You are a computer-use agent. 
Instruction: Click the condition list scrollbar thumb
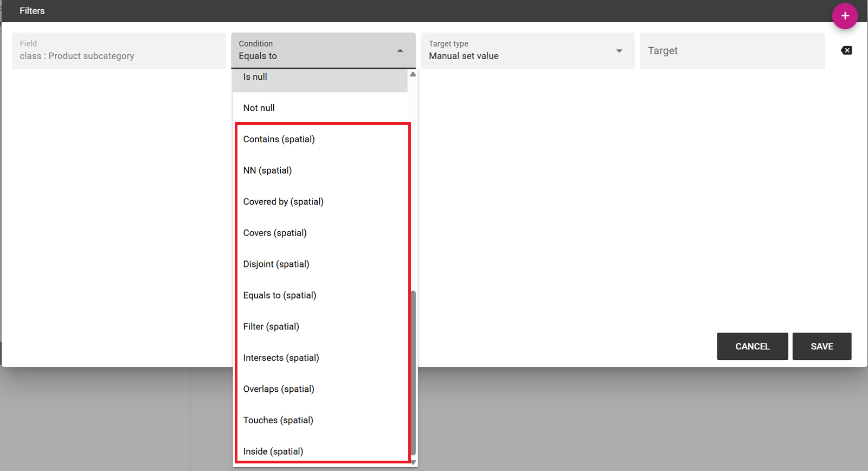pyautogui.click(x=413, y=373)
